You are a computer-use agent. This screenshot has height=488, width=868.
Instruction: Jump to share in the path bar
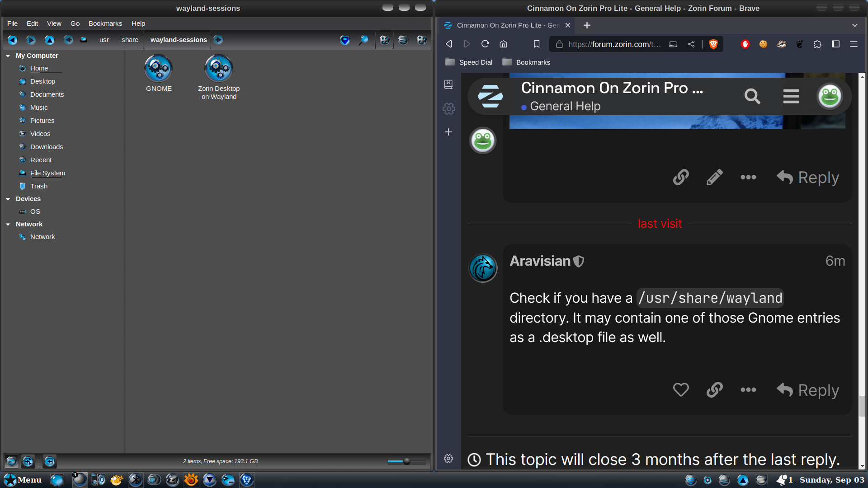click(x=130, y=40)
